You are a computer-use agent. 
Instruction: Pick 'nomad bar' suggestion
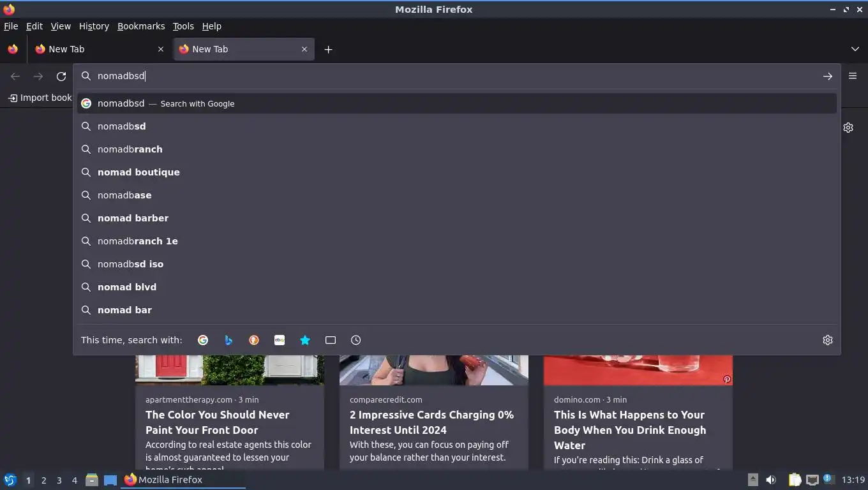tap(457, 310)
